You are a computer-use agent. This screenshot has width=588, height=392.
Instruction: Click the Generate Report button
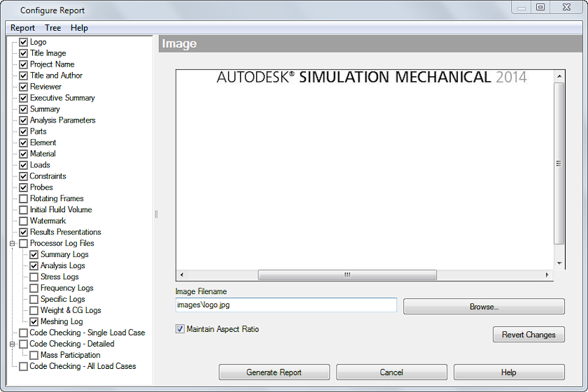(274, 372)
